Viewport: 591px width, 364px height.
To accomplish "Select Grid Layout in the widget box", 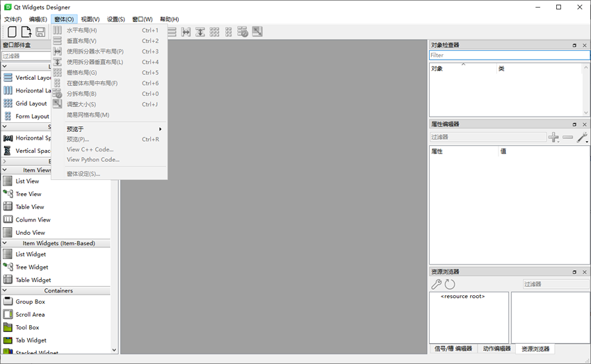I will pos(25,103).
